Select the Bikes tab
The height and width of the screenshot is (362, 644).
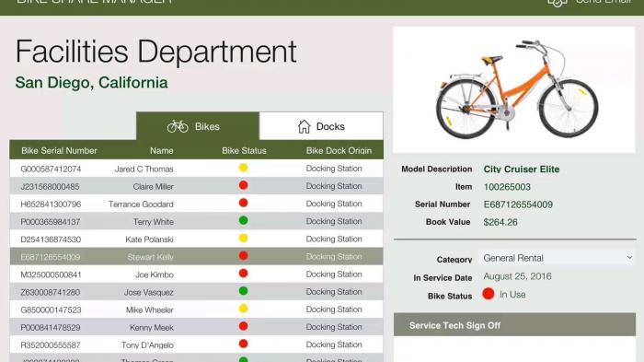click(198, 126)
